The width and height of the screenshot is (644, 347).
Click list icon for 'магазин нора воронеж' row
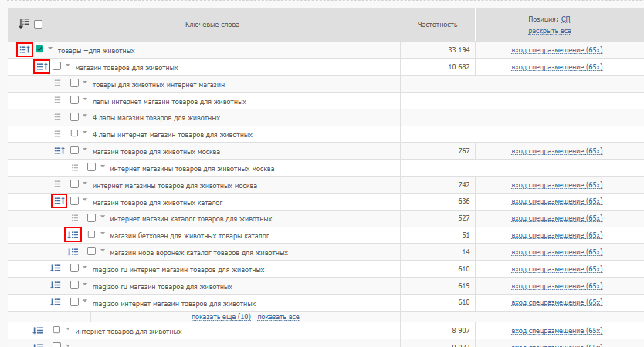click(x=74, y=251)
